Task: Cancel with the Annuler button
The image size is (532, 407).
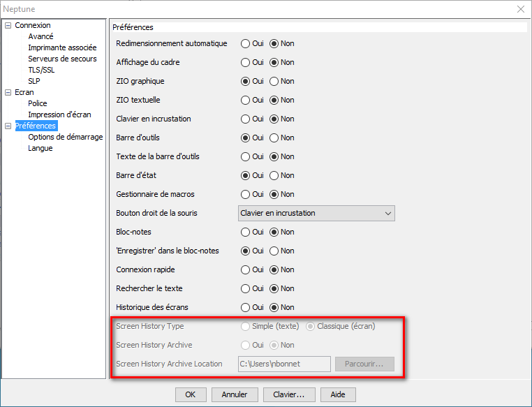Action: pyautogui.click(x=235, y=395)
